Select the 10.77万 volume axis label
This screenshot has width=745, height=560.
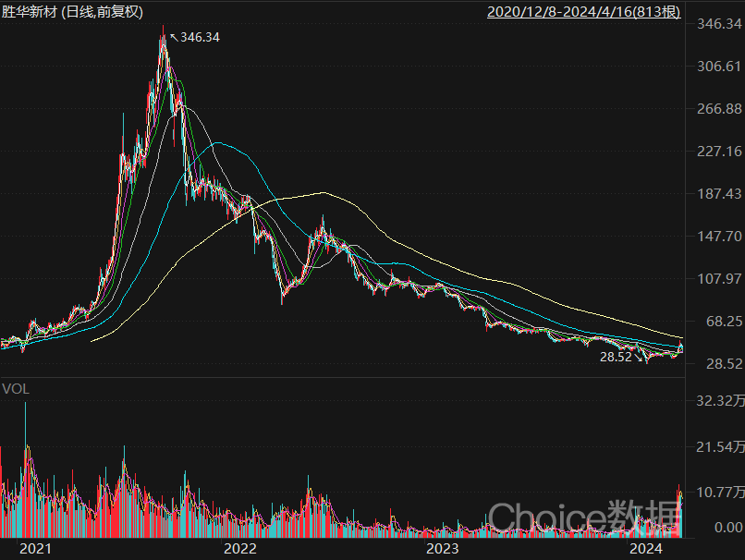coord(718,493)
